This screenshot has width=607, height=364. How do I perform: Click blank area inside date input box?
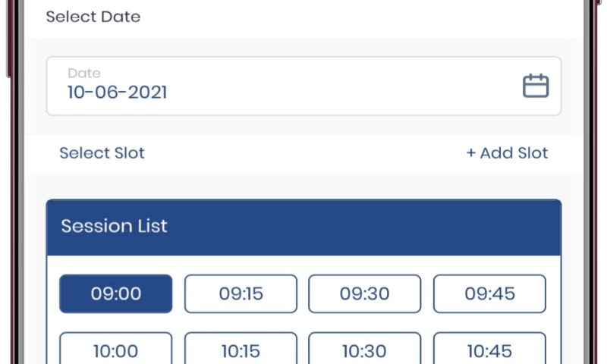[341, 86]
